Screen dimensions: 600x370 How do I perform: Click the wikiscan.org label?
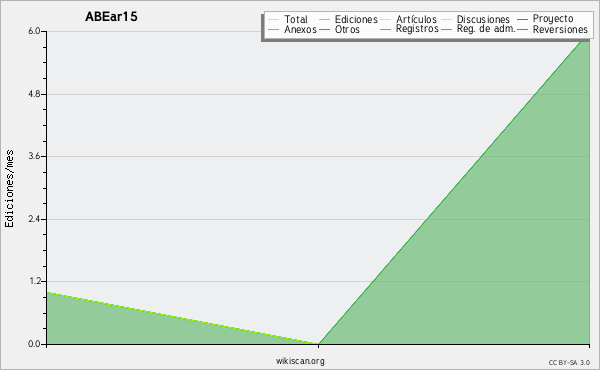tap(300, 361)
